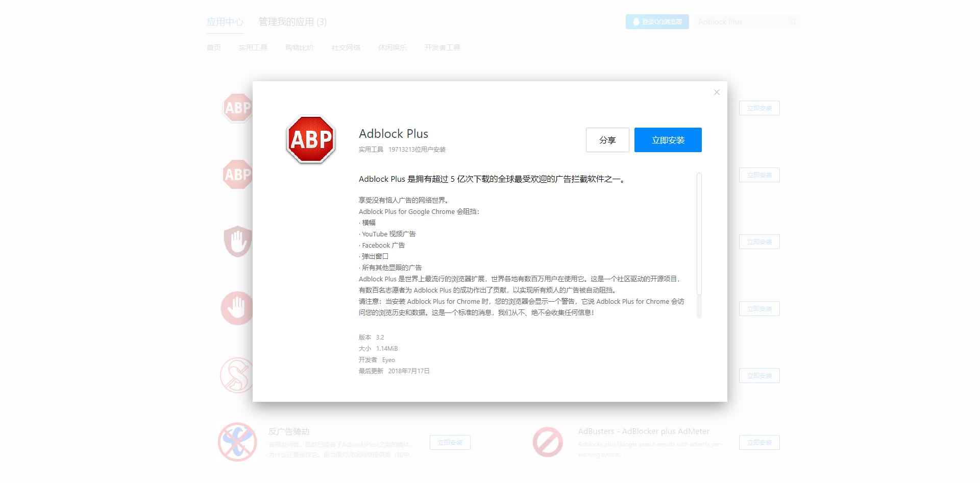980x483 pixels.
Task: Select the pink S-shaped app icon
Action: (237, 375)
